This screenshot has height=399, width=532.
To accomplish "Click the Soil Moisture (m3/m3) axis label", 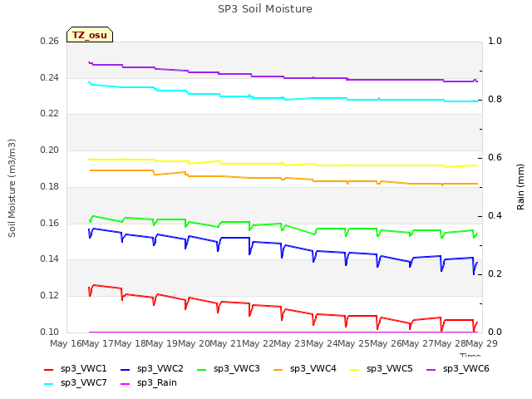I will coord(12,188).
